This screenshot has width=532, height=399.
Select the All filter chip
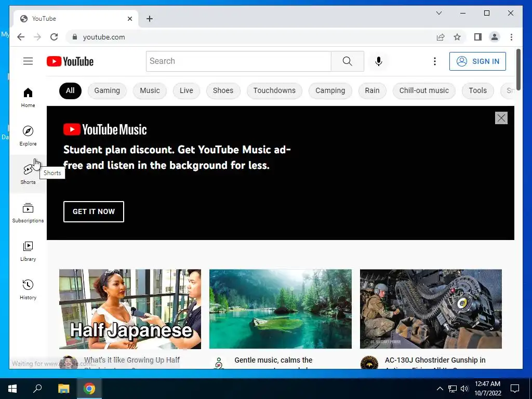point(70,90)
